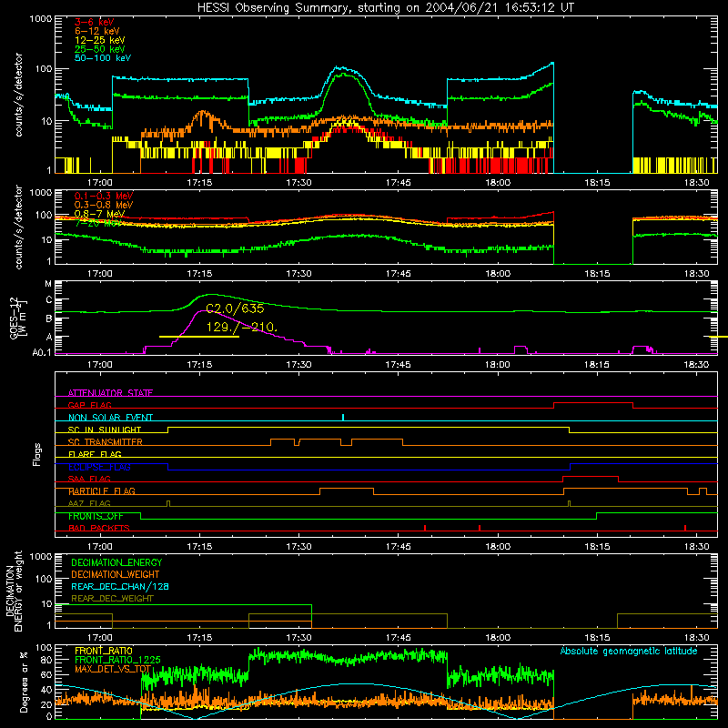
Task: Pick the 50-100 keV legend label
Action: click(x=102, y=58)
